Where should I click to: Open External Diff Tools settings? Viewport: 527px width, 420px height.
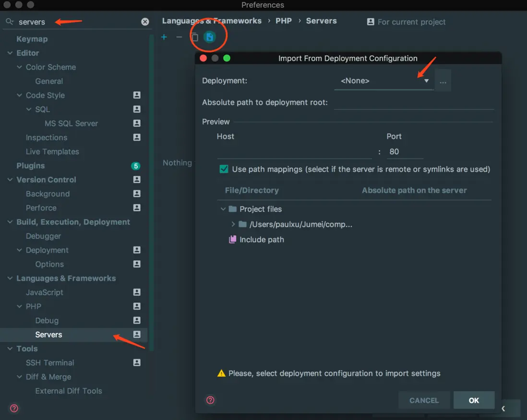(x=69, y=391)
